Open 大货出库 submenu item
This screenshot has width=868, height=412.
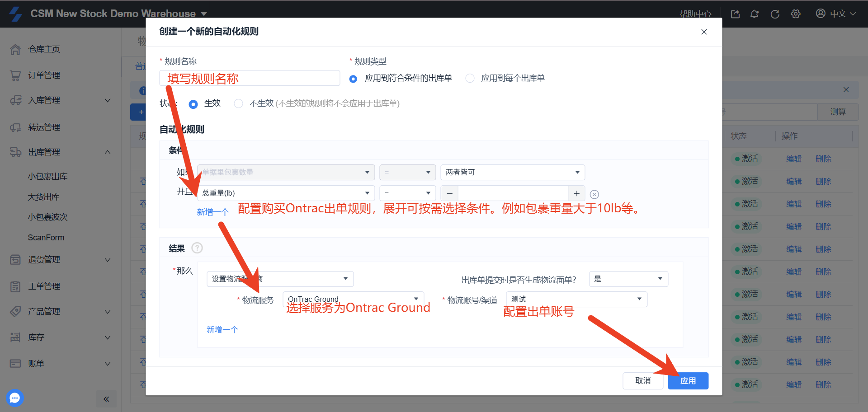(x=44, y=197)
